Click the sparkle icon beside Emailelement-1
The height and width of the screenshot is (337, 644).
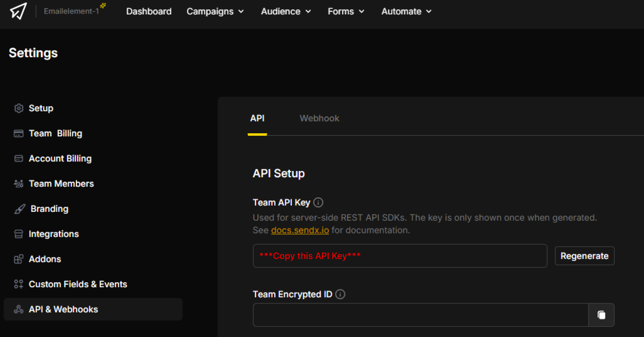click(103, 6)
